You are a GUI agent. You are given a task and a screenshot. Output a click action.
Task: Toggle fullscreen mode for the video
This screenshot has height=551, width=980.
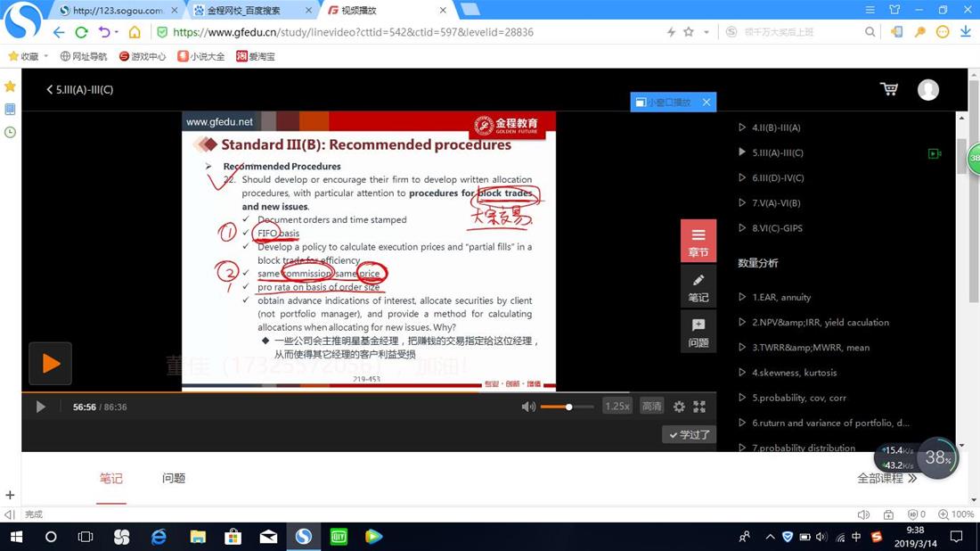coord(699,407)
